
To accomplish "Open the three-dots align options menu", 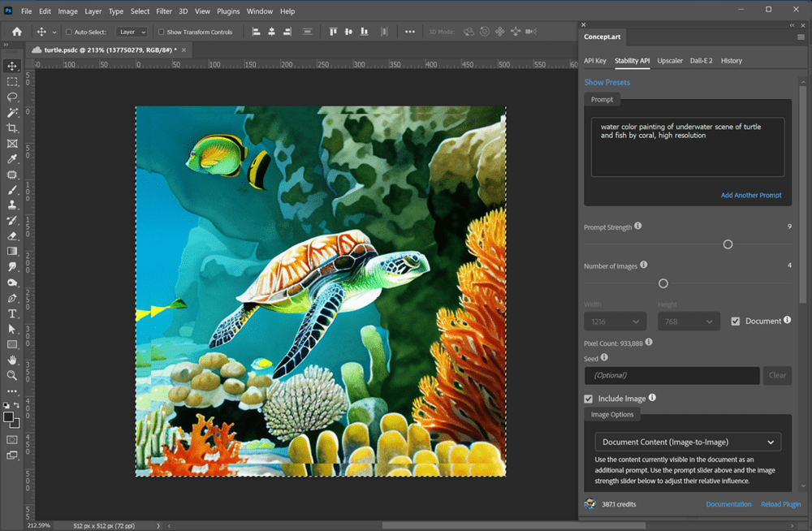I will pyautogui.click(x=409, y=32).
